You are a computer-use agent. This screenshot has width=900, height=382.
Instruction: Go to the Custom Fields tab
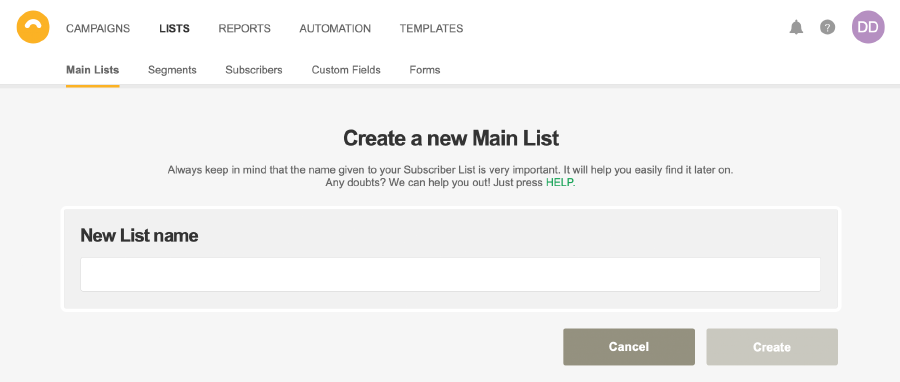(x=346, y=70)
